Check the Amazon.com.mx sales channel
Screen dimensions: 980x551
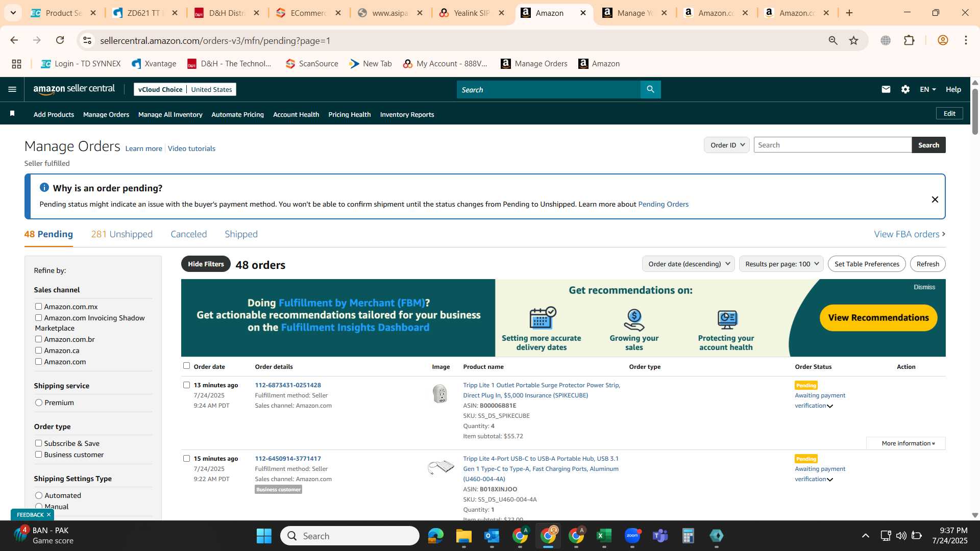point(38,307)
